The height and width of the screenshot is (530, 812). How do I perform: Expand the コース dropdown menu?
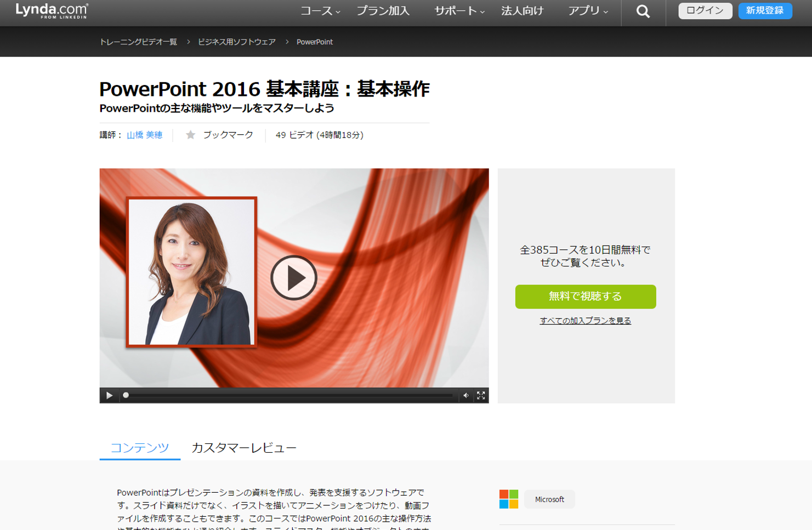(320, 11)
